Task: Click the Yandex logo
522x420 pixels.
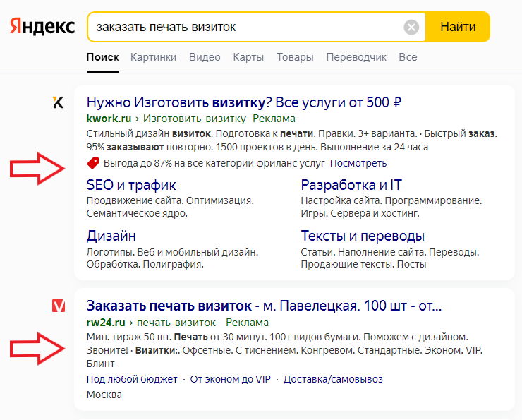Action: click(42, 27)
